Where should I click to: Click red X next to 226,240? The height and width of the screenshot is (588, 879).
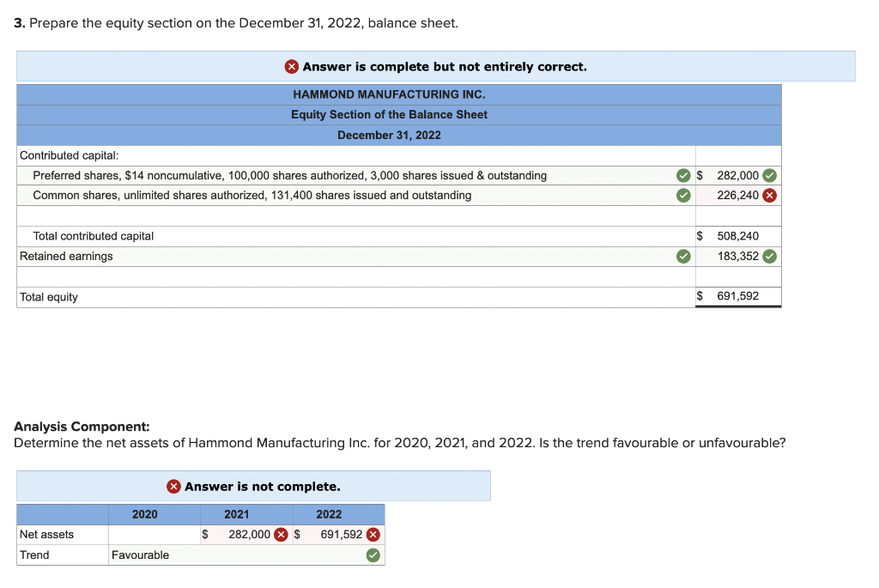(x=770, y=195)
